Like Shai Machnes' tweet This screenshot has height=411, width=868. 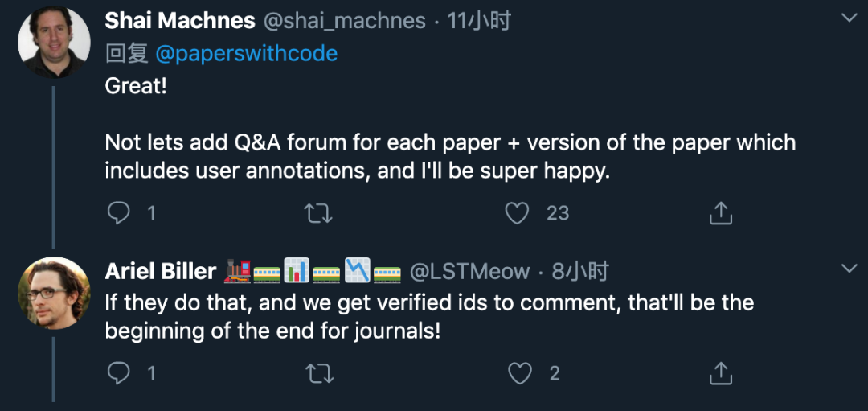point(518,212)
